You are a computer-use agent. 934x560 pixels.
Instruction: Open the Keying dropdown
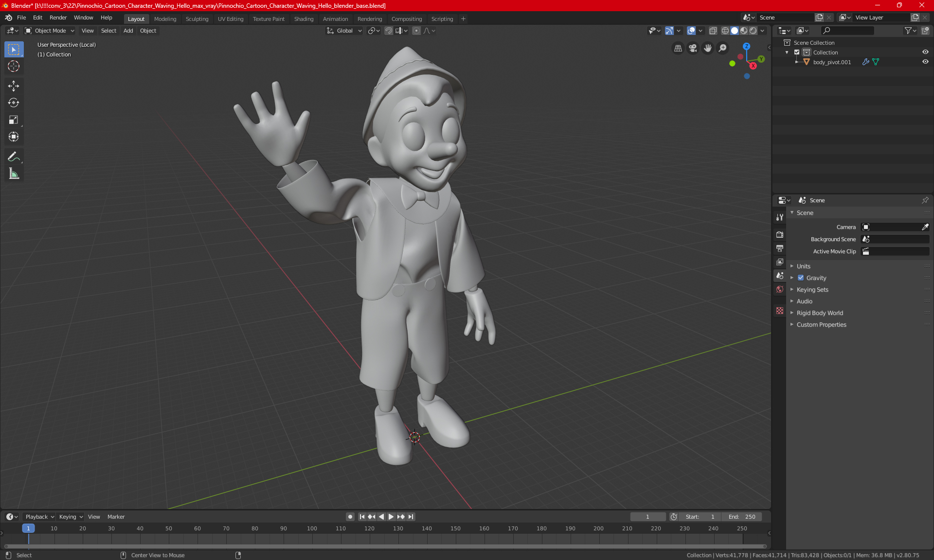(71, 517)
